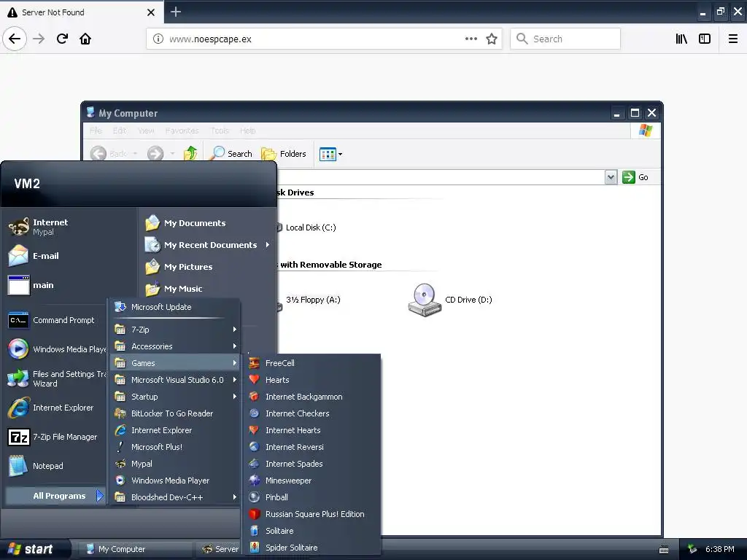
Task: Click Search in My Computer toolbar
Action: pos(231,153)
